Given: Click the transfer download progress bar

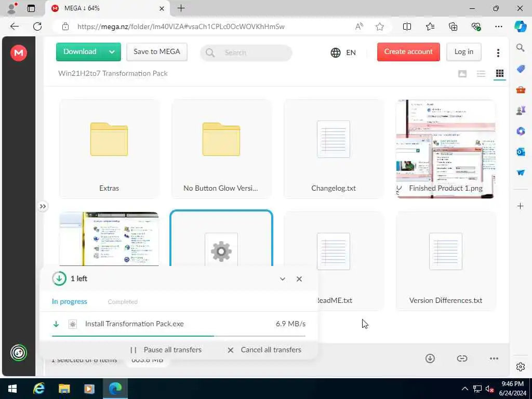Looking at the screenshot, I should [179, 336].
